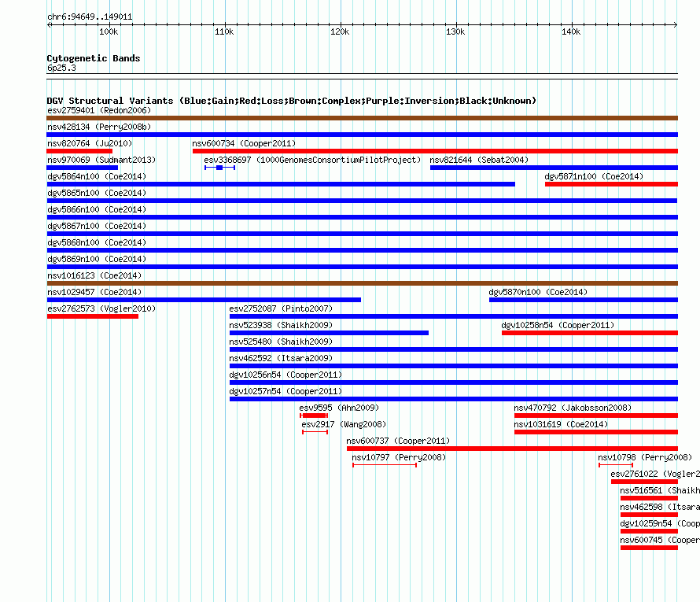
Task: Select nsv523938 (Shaikh2009) label
Action: click(x=281, y=325)
